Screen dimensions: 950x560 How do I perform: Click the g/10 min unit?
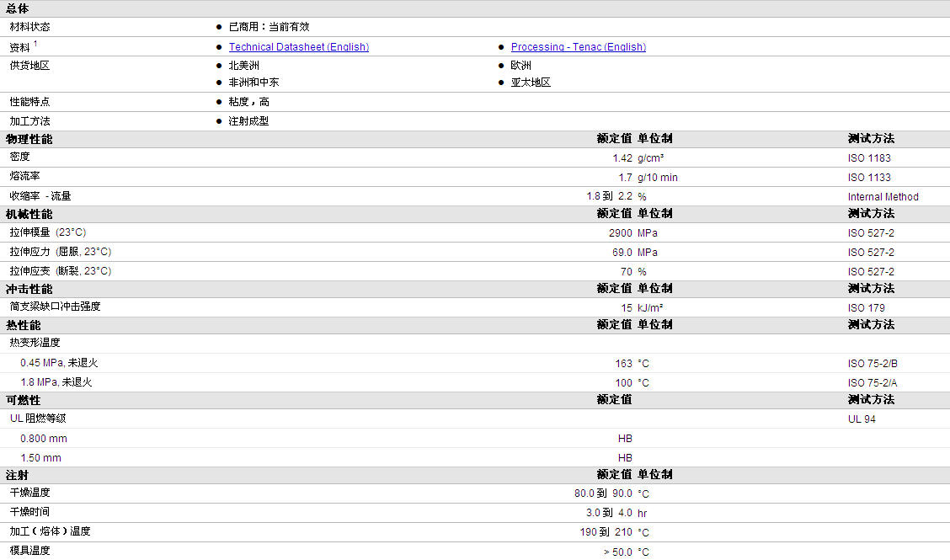[658, 178]
